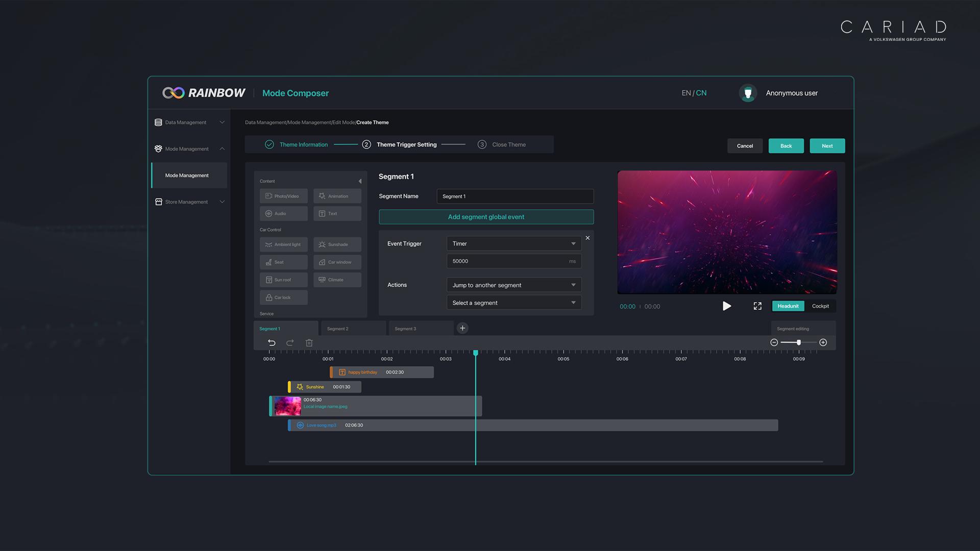Click the timeline zoom in icon
980x551 pixels.
823,342
